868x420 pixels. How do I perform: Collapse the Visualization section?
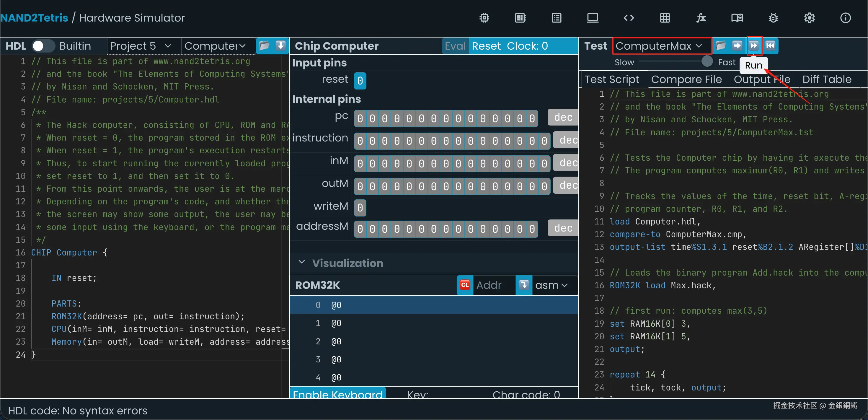(301, 263)
